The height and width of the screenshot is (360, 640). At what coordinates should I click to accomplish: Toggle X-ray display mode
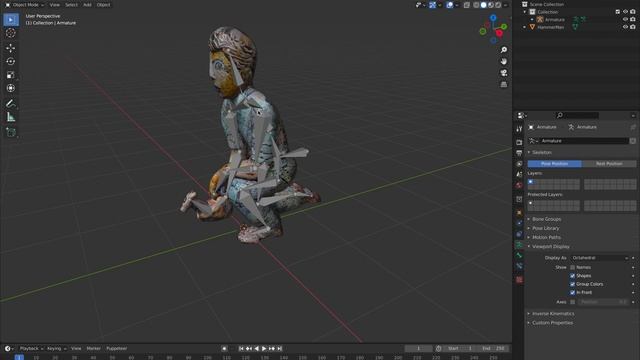tap(467, 5)
